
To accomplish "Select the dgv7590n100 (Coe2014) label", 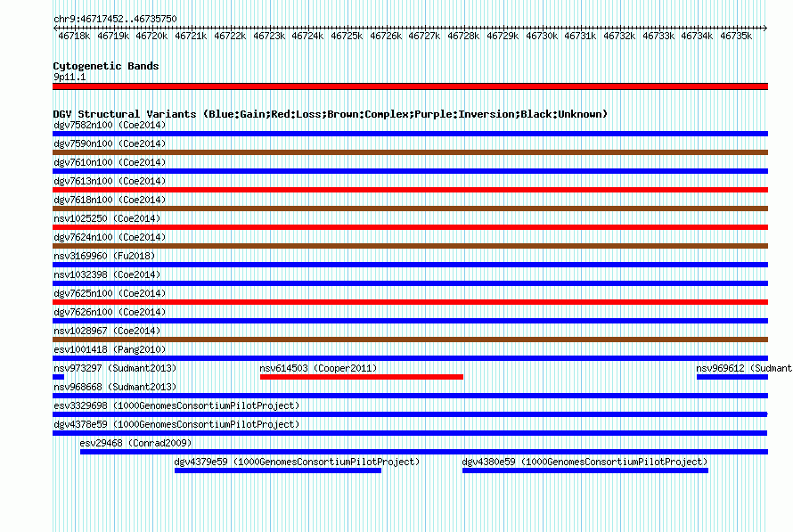I will (110, 143).
